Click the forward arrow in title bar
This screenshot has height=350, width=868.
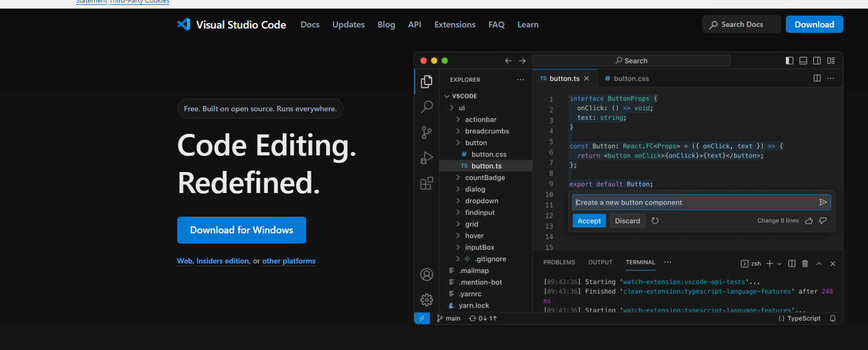(522, 61)
